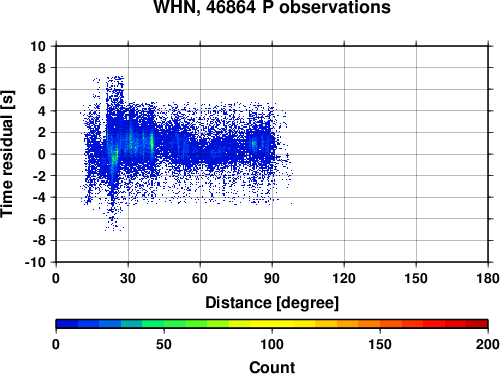Click the "Distance [degree]" axis label
The width and height of the screenshot is (500, 374).
coord(272,303)
